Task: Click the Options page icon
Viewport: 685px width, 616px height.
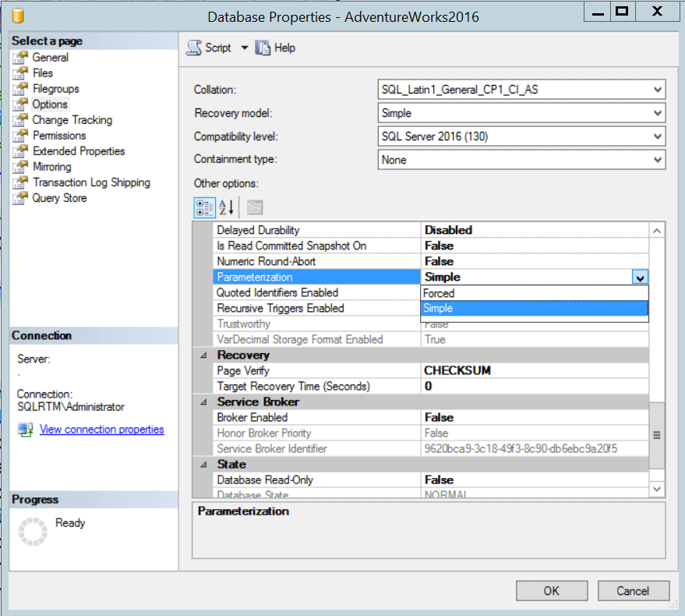Action: [x=20, y=104]
